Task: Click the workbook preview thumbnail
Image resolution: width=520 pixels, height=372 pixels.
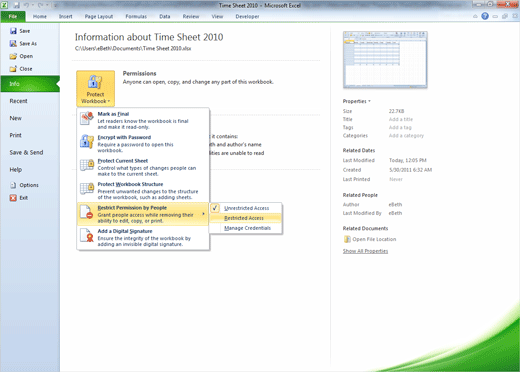Action: coord(385,60)
